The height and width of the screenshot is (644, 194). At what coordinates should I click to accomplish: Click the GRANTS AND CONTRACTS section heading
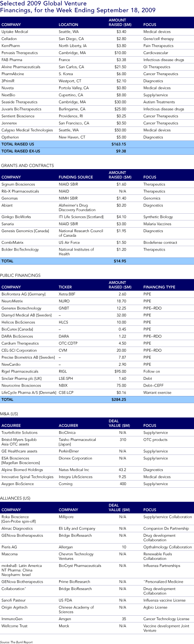(x=27, y=165)
